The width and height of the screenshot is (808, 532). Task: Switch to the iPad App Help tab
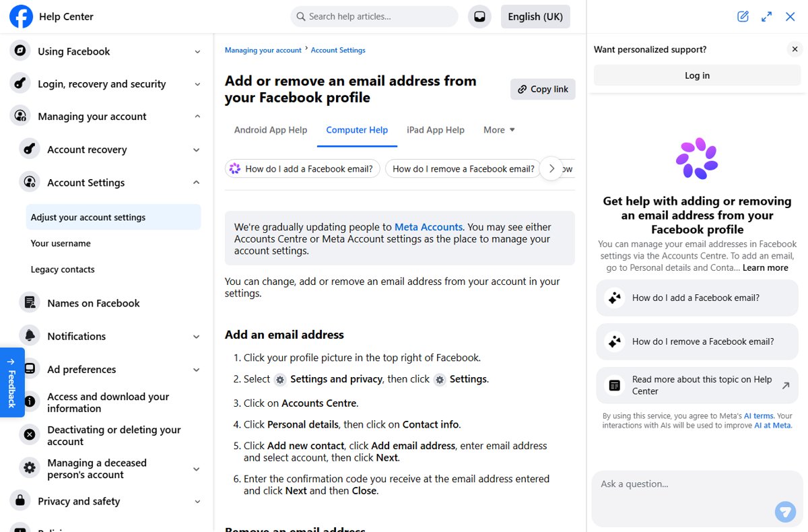pos(436,130)
